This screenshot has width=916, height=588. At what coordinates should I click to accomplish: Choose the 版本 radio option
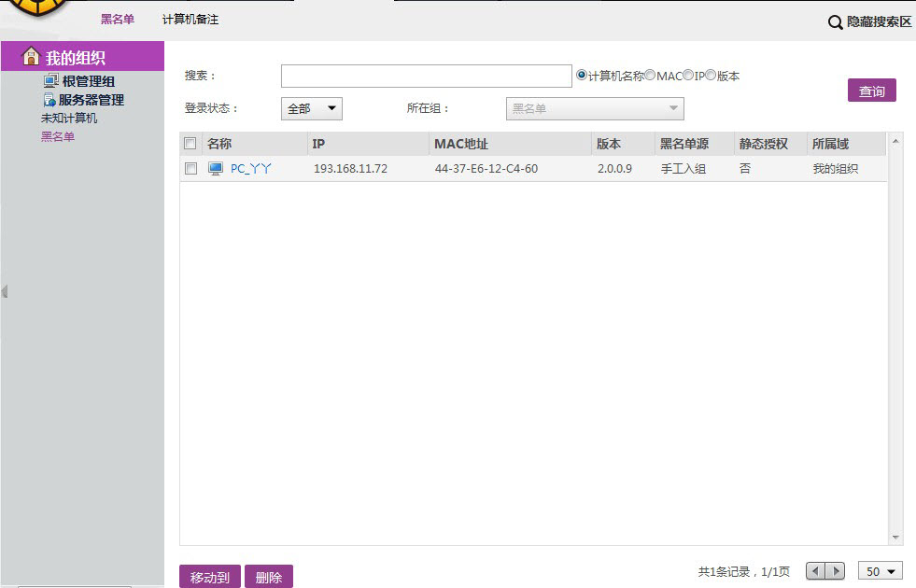click(x=711, y=76)
